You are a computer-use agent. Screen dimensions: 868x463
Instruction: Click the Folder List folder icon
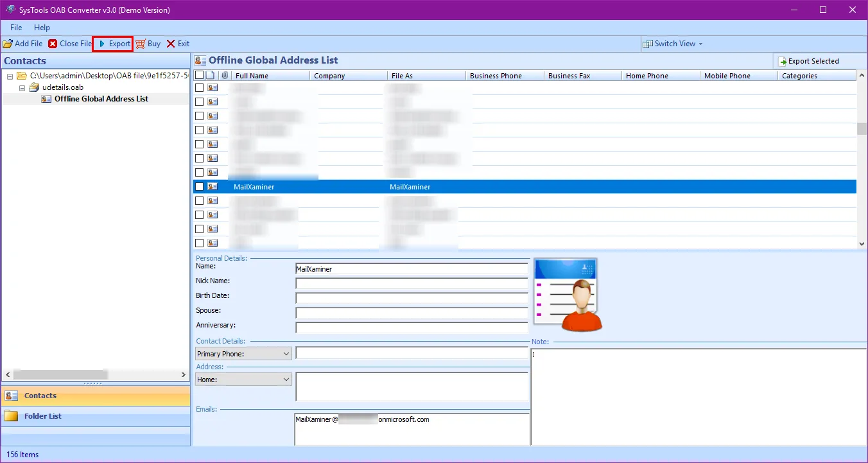(11, 416)
